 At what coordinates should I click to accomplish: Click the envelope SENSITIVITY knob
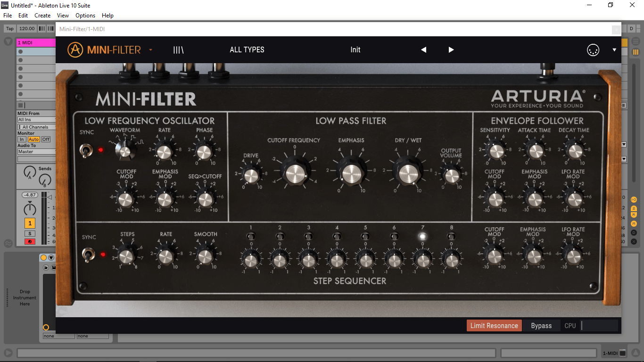coord(496,151)
